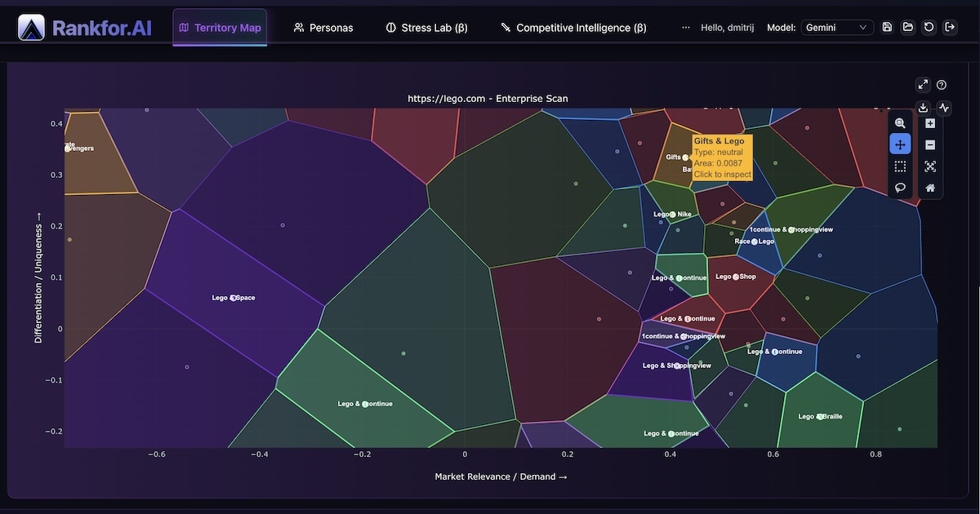Click the activity pulse icon
The width and height of the screenshot is (980, 514).
pyautogui.click(x=944, y=108)
